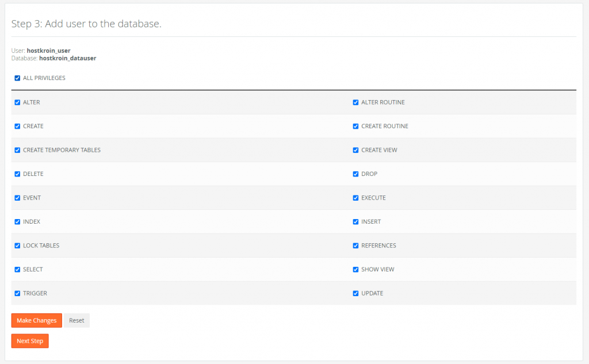Uncheck the ALL PRIVILEGES checkbox
Image resolution: width=589 pixels, height=364 pixels.
17,78
